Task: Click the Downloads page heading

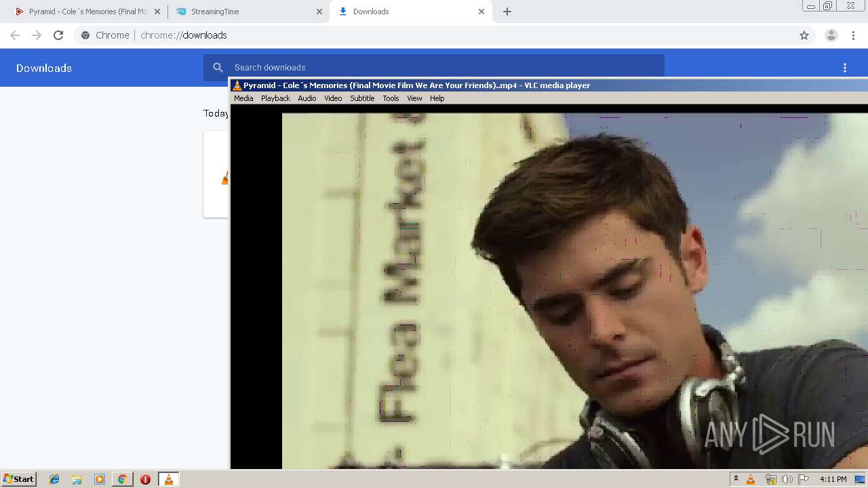Action: 44,68
